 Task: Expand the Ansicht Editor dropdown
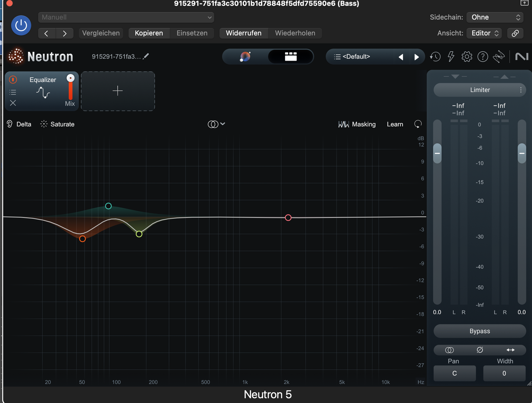484,33
